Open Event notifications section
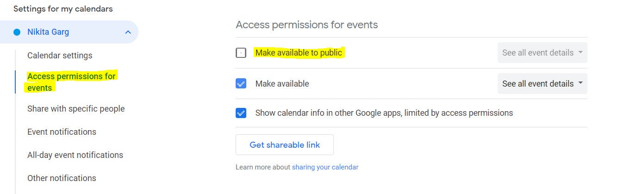This screenshot has width=644, height=194. click(x=62, y=132)
